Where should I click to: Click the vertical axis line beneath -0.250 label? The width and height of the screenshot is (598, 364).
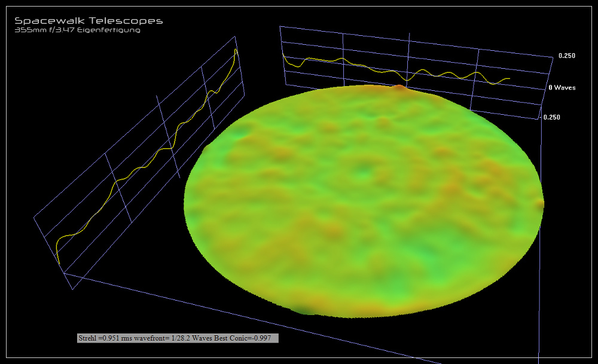[x=540, y=239]
